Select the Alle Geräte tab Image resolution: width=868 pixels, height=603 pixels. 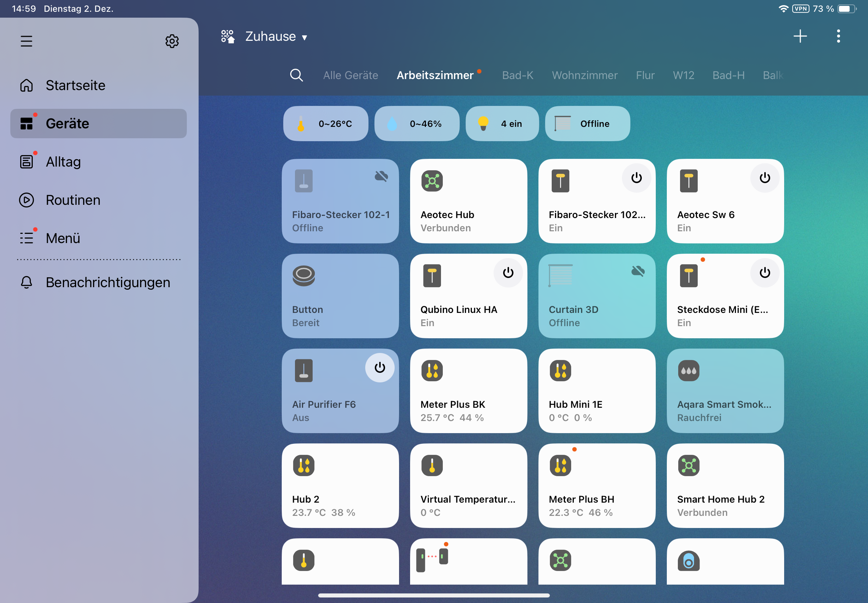click(350, 75)
